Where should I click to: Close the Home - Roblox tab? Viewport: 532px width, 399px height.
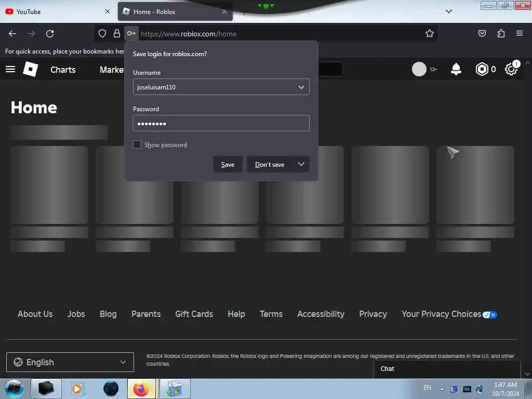click(x=224, y=11)
